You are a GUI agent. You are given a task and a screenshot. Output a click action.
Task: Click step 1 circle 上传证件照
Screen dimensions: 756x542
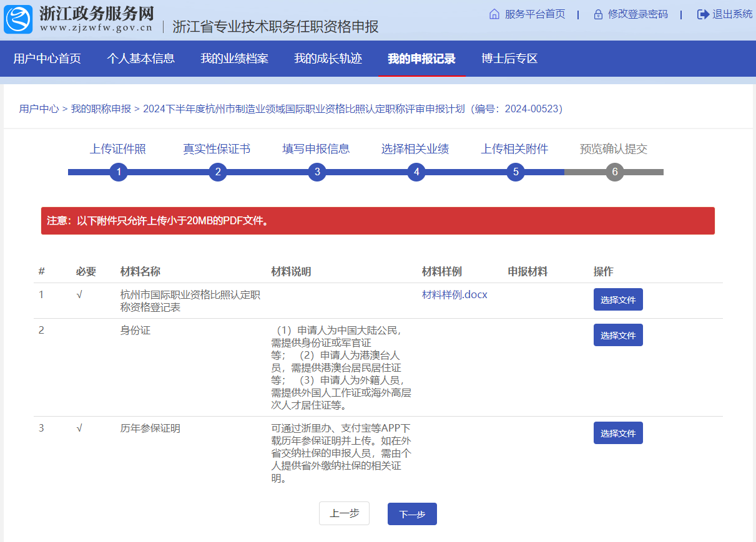click(119, 172)
